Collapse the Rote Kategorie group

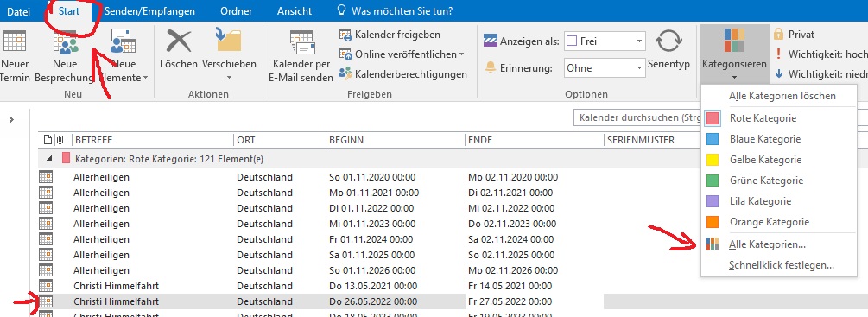(49, 159)
